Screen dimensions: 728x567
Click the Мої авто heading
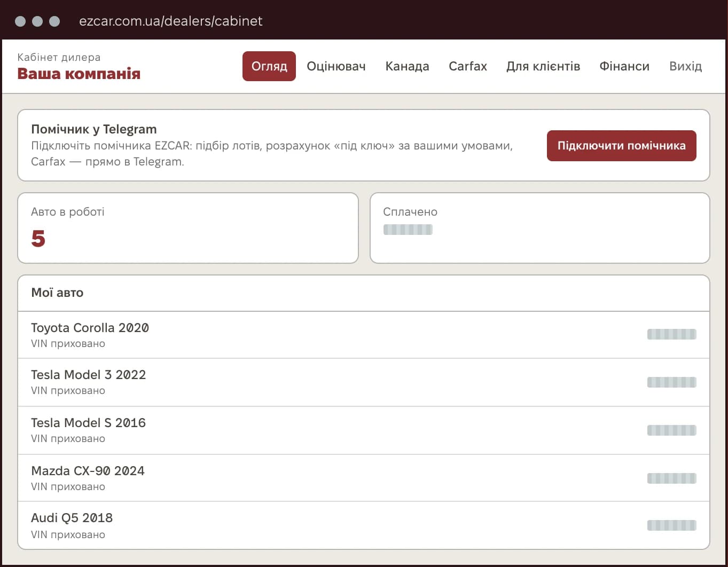57,293
